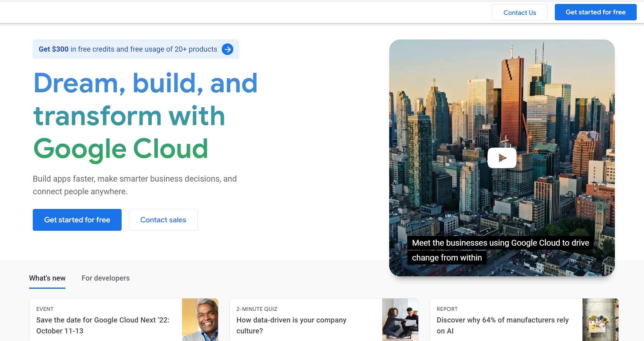Click the overhead team photo on the report card

600,320
